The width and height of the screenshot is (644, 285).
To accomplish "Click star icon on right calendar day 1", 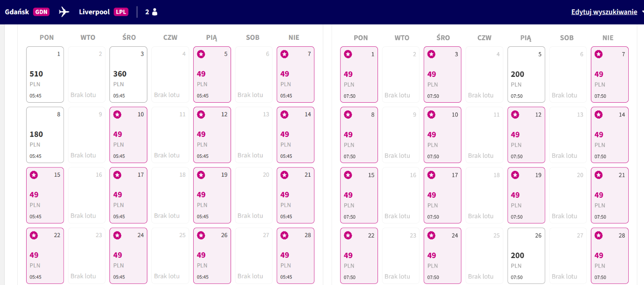I will coord(348,54).
